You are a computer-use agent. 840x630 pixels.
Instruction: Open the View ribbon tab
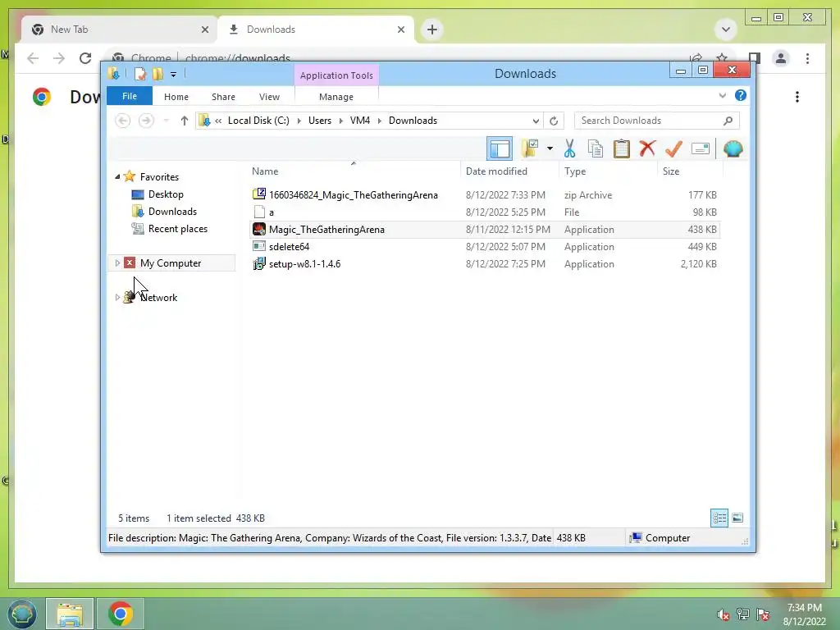click(269, 97)
